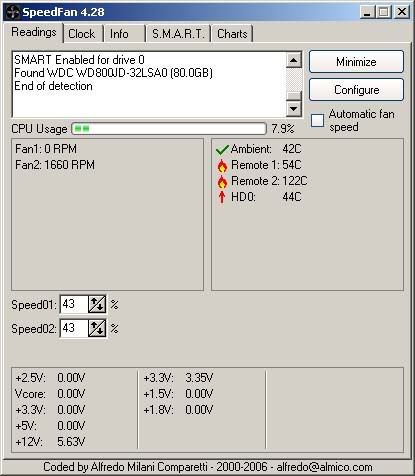
Task: Click the flame icon next to Remote 2
Action: pos(222,182)
